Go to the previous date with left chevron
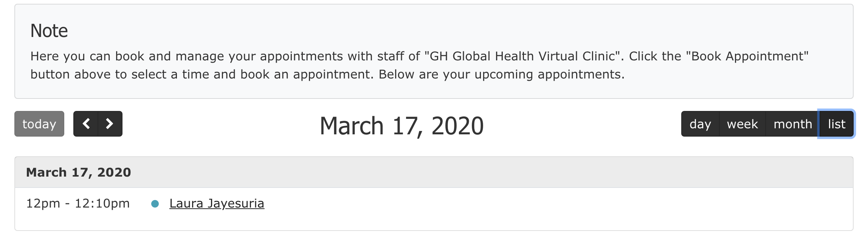Image resolution: width=868 pixels, height=240 pixels. tap(86, 124)
